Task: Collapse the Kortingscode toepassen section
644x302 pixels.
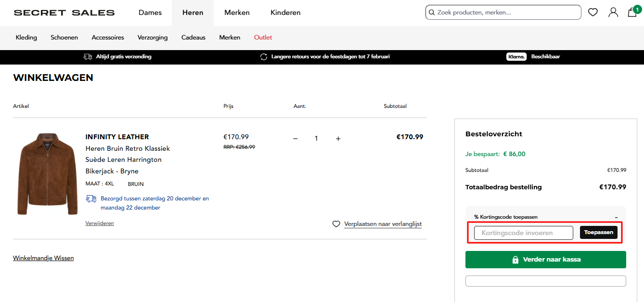Action: (616, 217)
